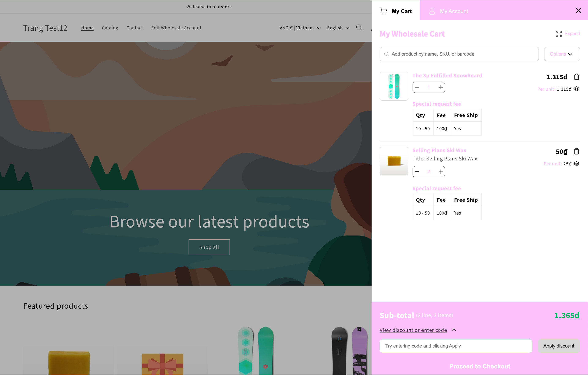
Task: Delete The 3p Fulfilled Snowboard from cart
Action: pos(576,77)
